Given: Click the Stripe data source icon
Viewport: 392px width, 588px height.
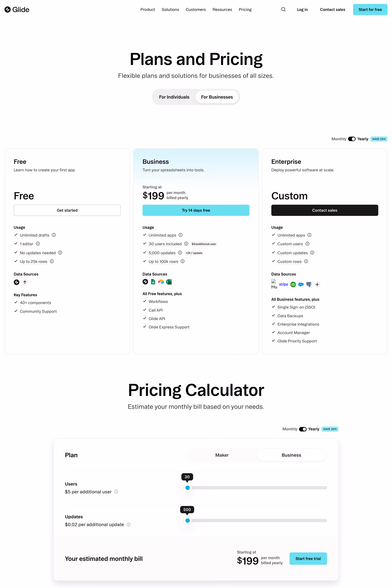Looking at the screenshot, I should tap(283, 284).
